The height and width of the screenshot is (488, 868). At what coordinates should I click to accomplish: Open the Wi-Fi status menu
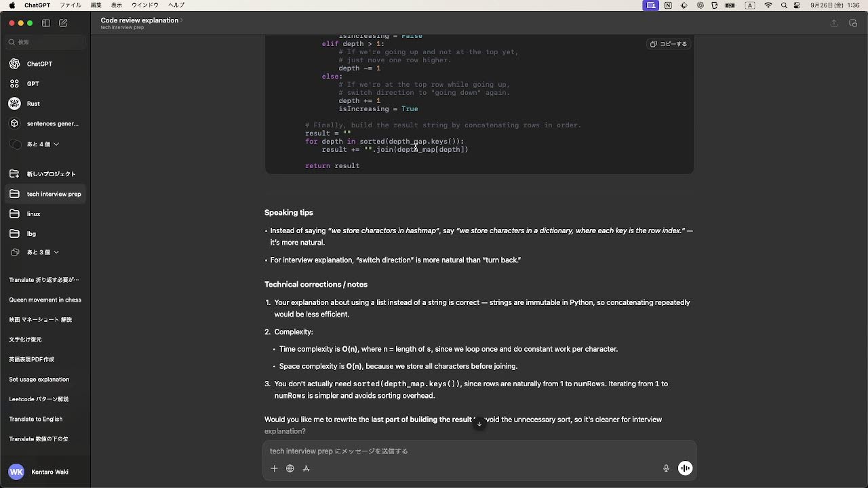pos(768,5)
